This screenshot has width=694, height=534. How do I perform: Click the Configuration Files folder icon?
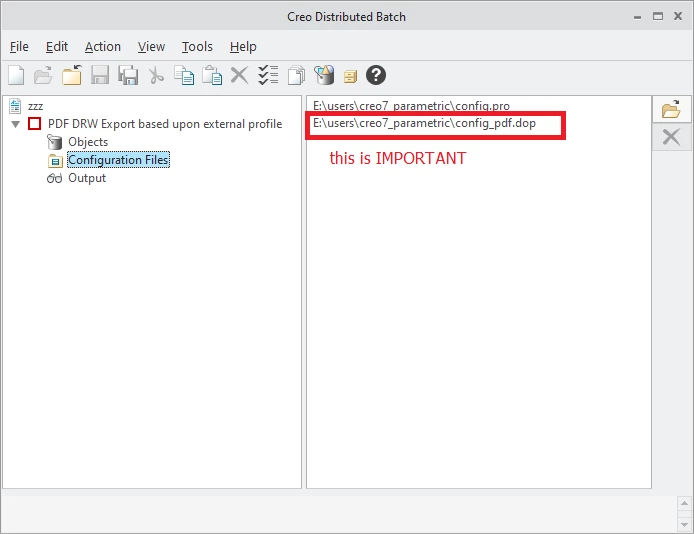55,160
